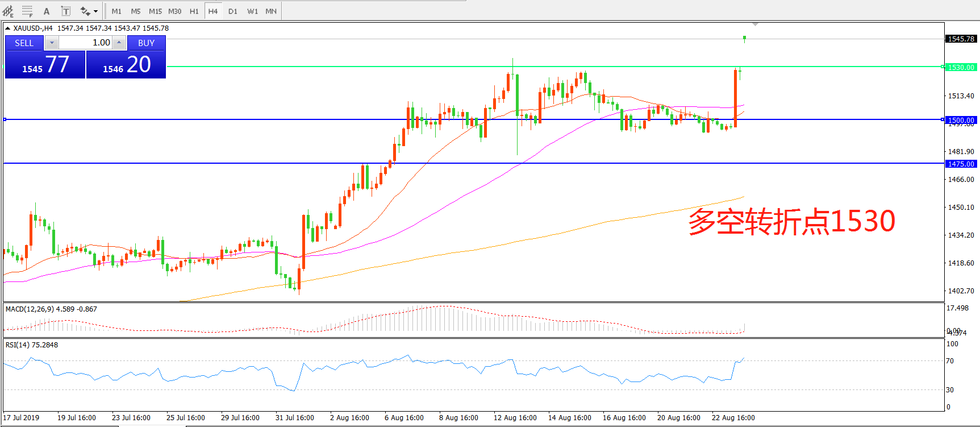Switch to the M15 timeframe
980x427 pixels.
(155, 11)
